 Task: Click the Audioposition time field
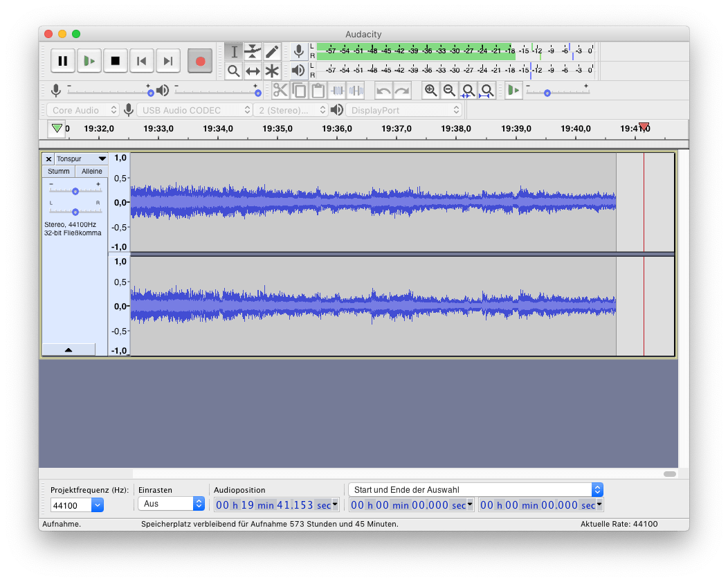tap(274, 505)
